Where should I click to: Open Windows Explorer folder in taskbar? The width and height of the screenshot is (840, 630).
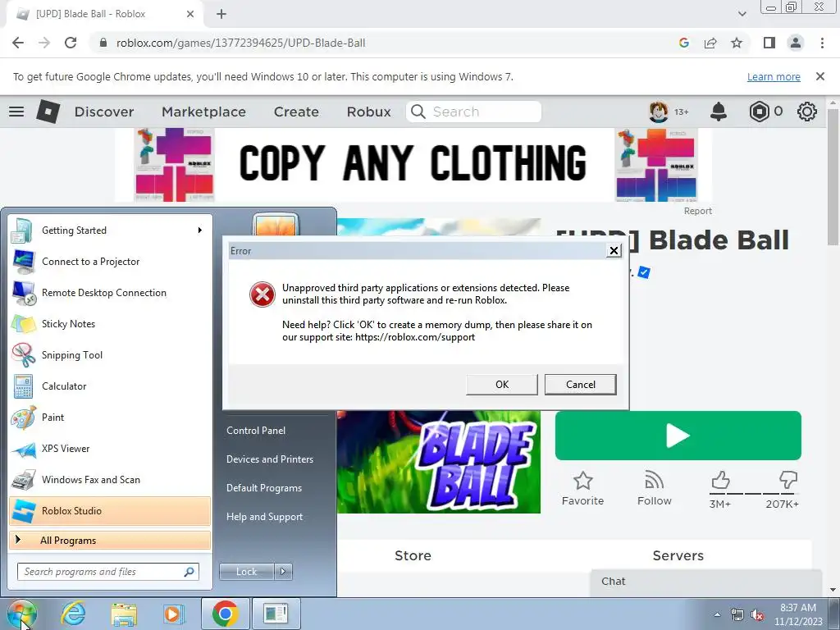(124, 614)
